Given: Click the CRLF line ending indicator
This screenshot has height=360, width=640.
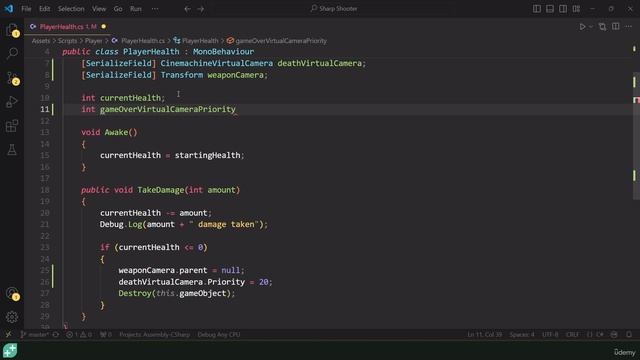Looking at the screenshot, I should tap(572, 335).
